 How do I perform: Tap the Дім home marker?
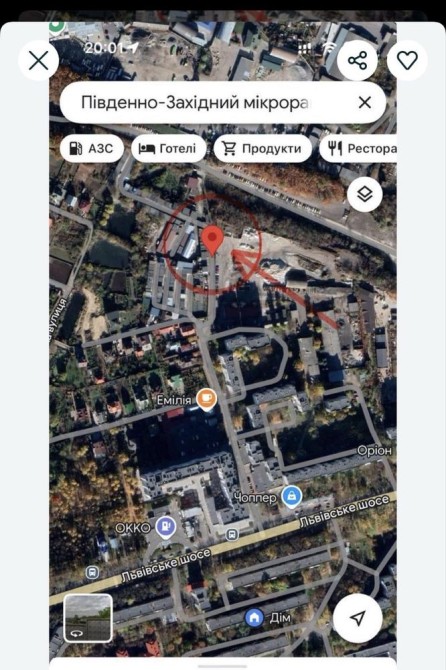pos(254,617)
